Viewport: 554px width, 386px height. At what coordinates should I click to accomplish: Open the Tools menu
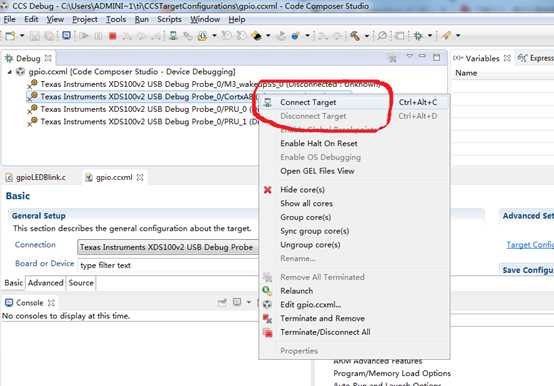coord(116,19)
